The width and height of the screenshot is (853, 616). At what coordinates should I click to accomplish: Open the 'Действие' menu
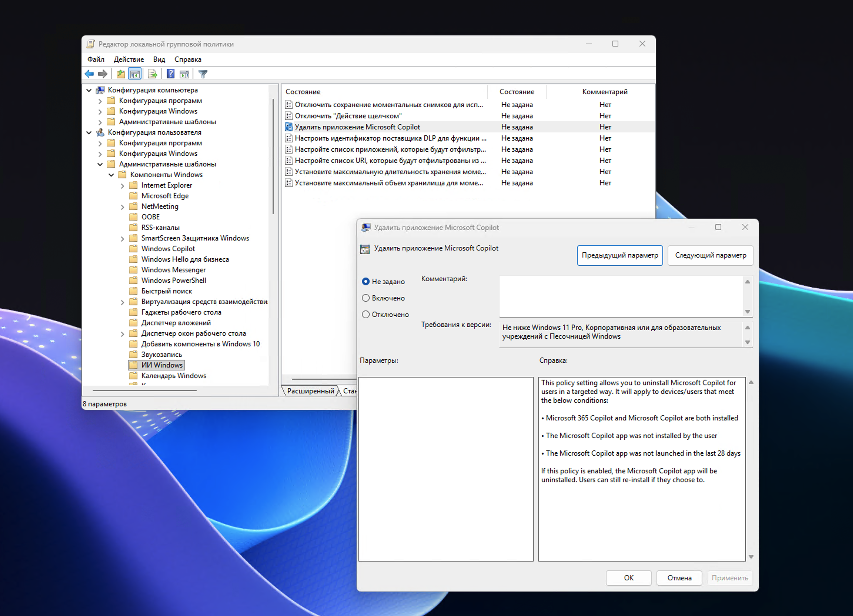(128, 59)
